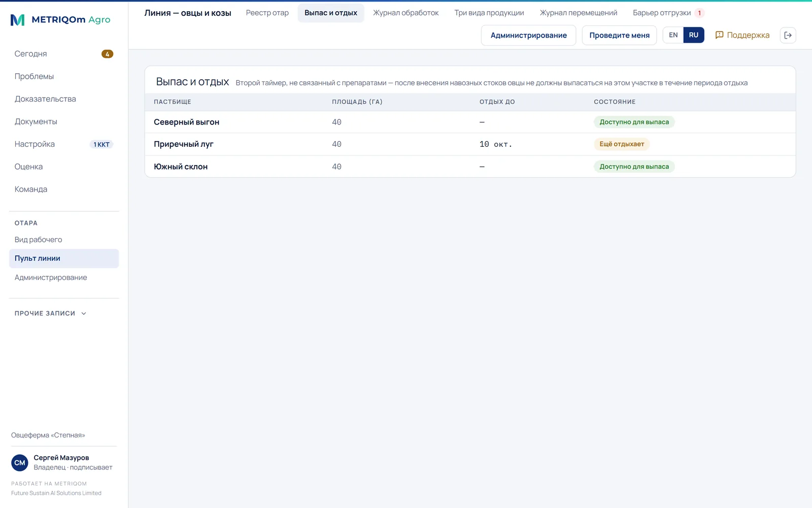This screenshot has width=812, height=508.
Task: Click Овцеферма «Степная» farm name
Action: click(x=48, y=435)
